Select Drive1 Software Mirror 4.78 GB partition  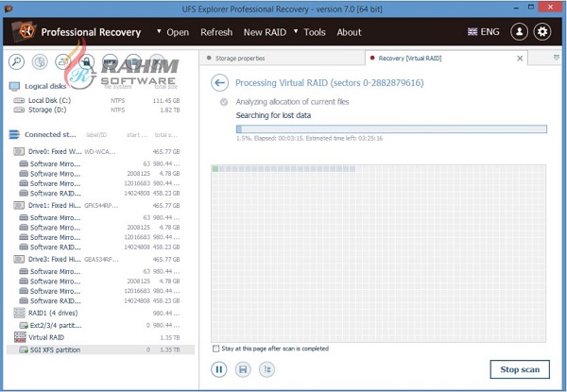(x=99, y=228)
